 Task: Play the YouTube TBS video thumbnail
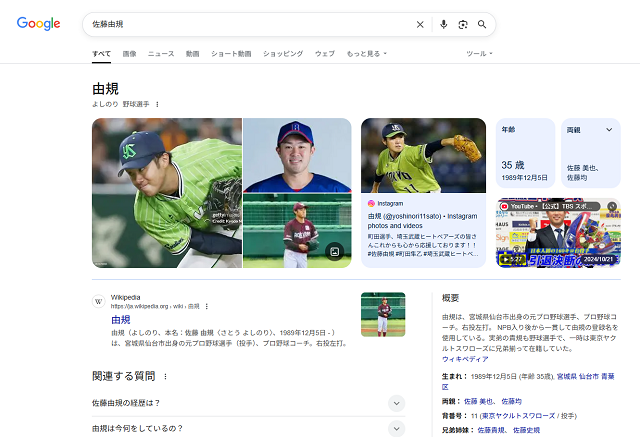[x=558, y=233]
